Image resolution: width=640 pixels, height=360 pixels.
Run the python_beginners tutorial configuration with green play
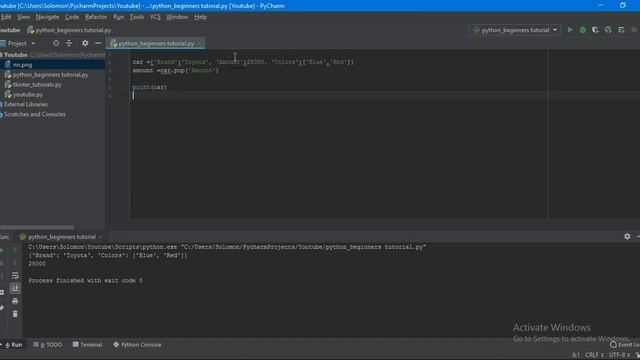570,30
